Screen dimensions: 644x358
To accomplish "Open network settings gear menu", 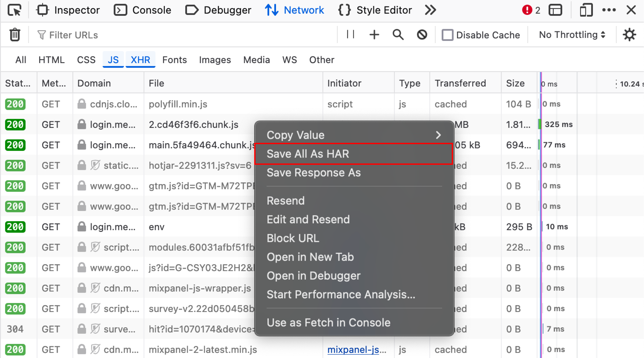I will tap(629, 35).
